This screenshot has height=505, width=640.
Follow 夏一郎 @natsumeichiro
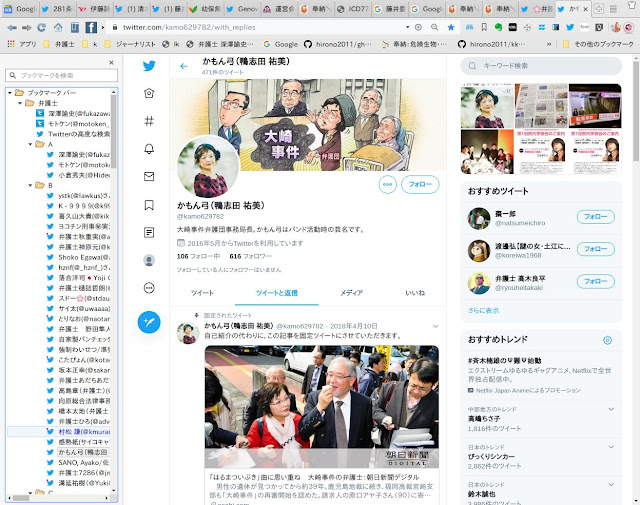coord(596,217)
